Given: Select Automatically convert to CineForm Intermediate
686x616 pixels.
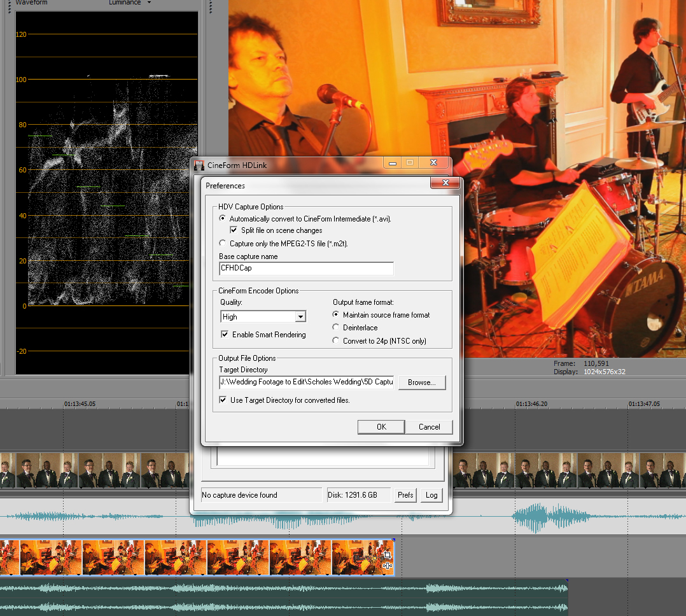Looking at the screenshot, I should coord(222,218).
